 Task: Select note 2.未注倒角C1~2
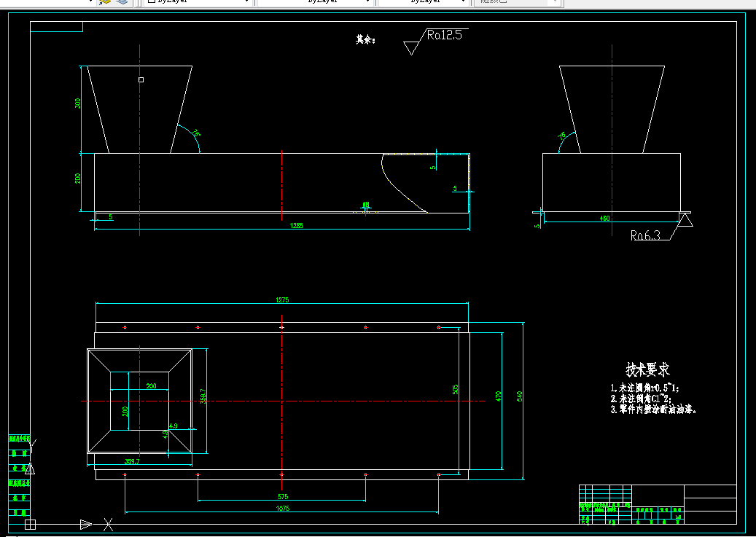coord(641,399)
